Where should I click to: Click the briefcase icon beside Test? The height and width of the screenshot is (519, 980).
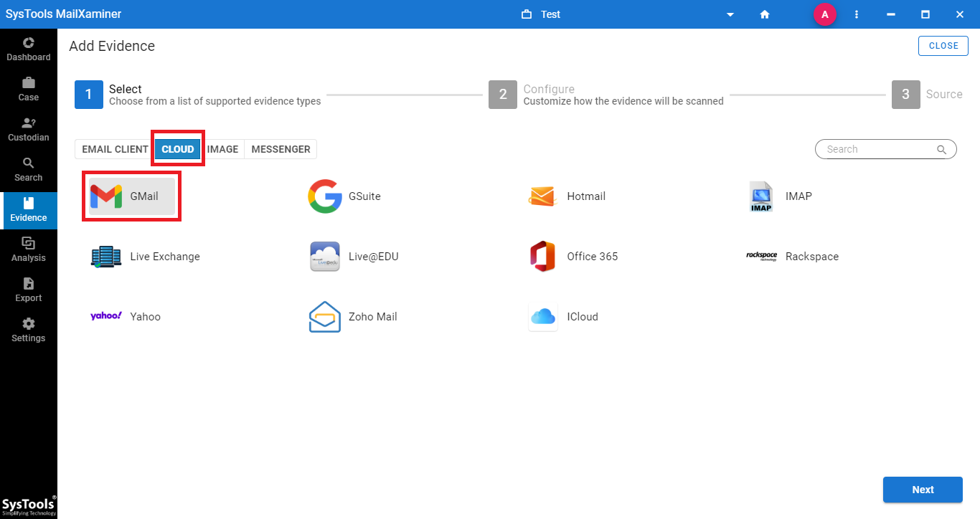[x=527, y=14]
